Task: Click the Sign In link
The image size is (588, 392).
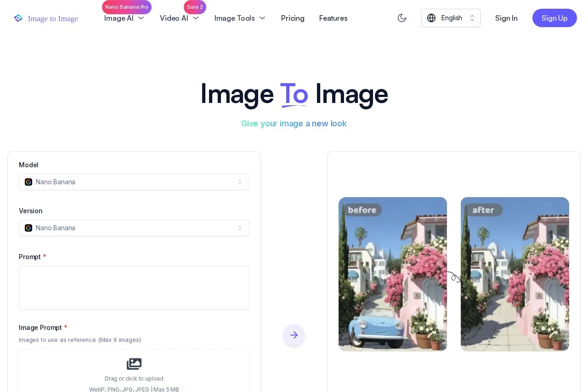Action: (506, 18)
